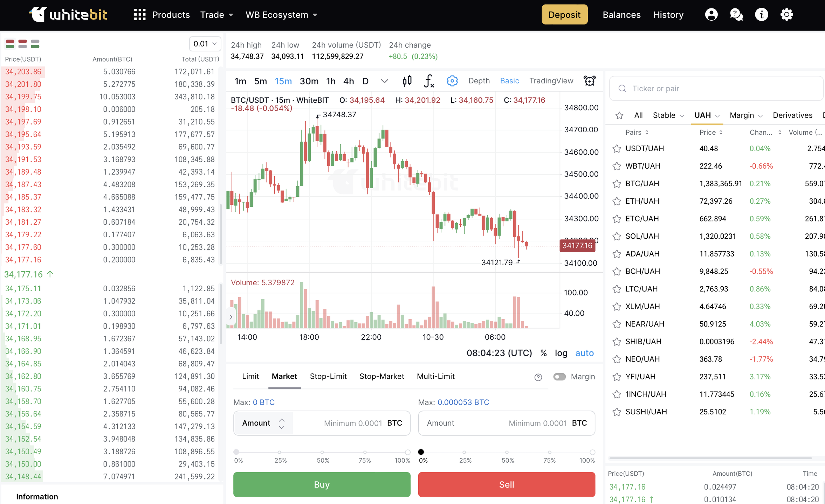Expand the Trade menu dropdown
The height and width of the screenshot is (504, 825).
click(216, 15)
